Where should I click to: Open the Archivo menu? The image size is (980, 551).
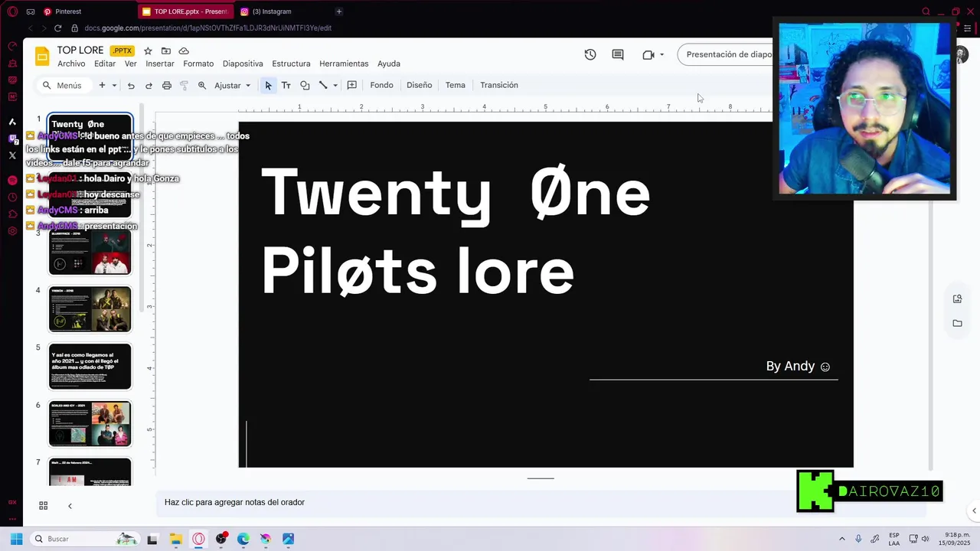click(71, 64)
